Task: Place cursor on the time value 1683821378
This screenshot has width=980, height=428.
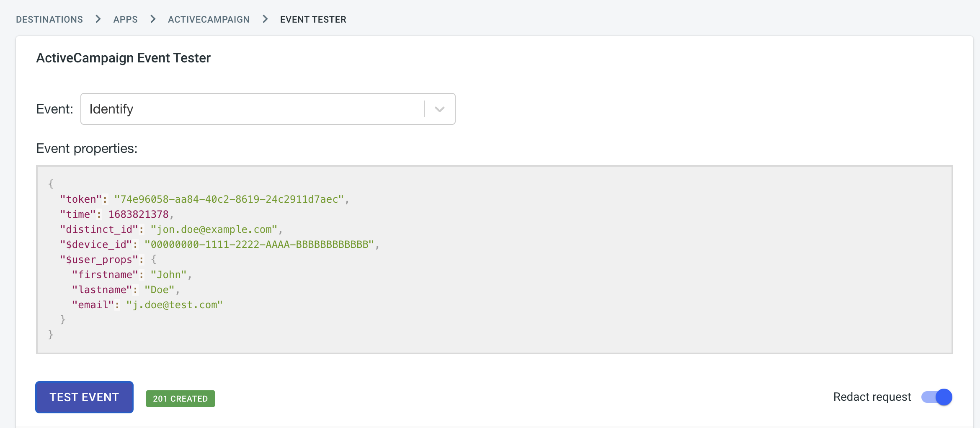Action: (138, 214)
